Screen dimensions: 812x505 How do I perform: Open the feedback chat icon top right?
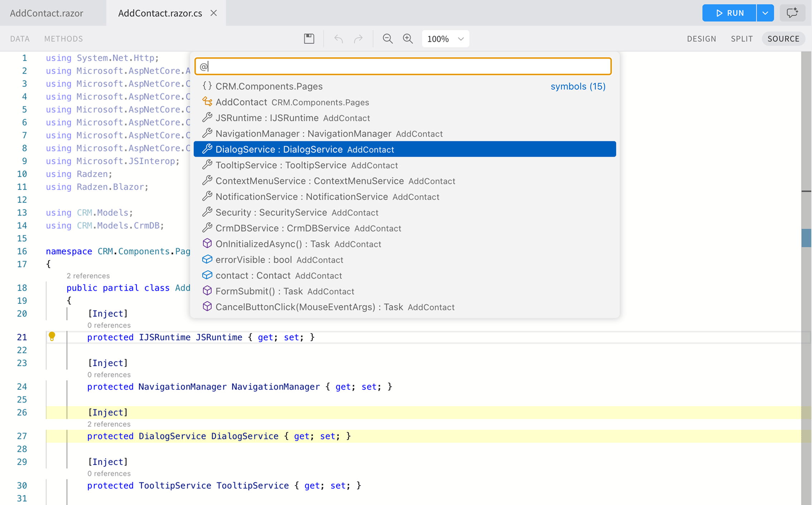coord(792,13)
